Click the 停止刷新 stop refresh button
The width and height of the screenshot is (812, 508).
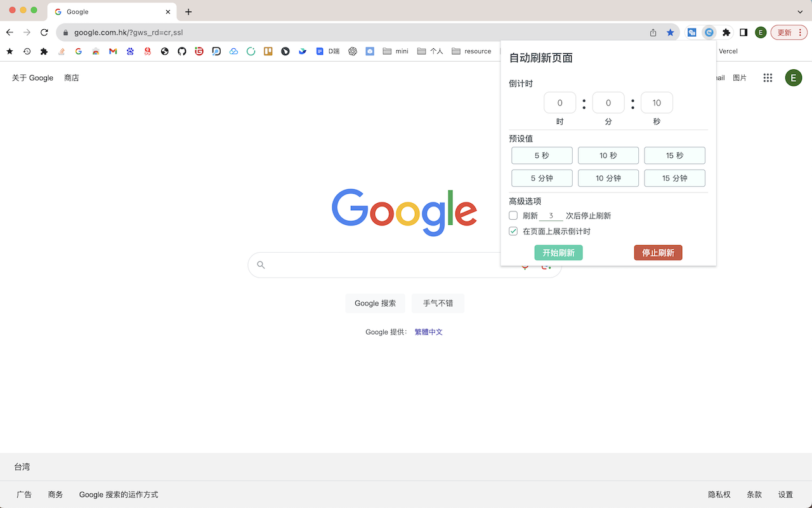tap(658, 253)
